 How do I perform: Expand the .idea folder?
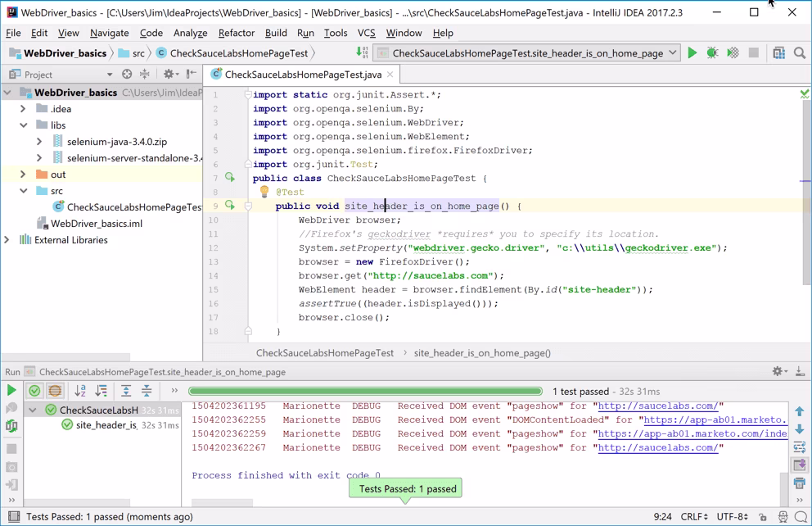click(x=23, y=109)
